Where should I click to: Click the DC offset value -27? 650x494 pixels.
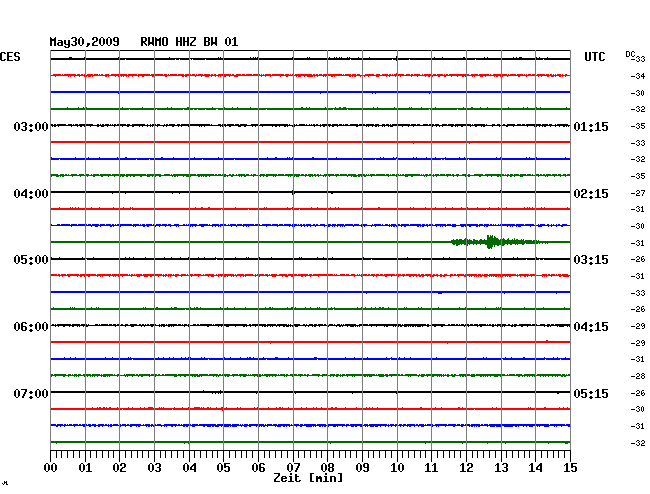(638, 193)
